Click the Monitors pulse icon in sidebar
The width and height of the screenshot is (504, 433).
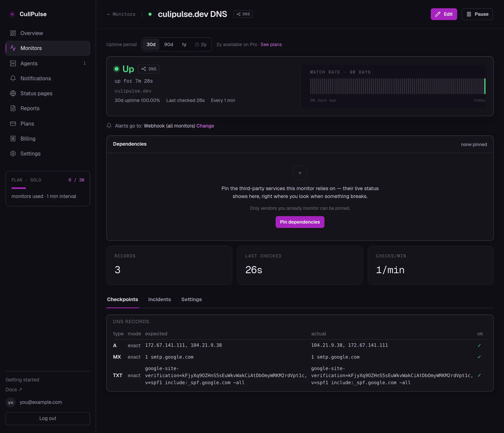[13, 48]
